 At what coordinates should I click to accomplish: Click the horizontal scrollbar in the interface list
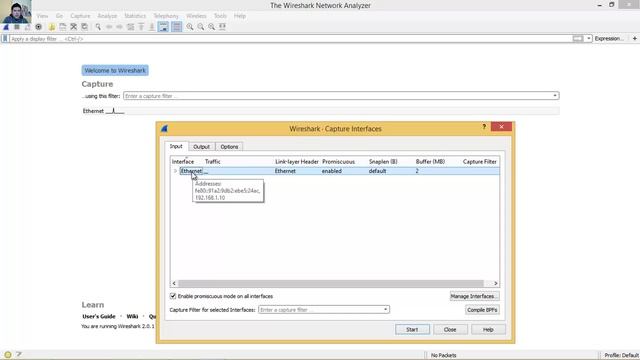tap(331, 283)
